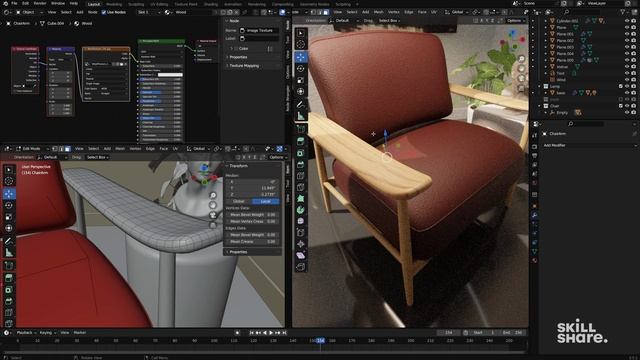The image size is (640, 360).
Task: Choose the Transform tool in the rendered viewport toolbar
Action: [301, 91]
